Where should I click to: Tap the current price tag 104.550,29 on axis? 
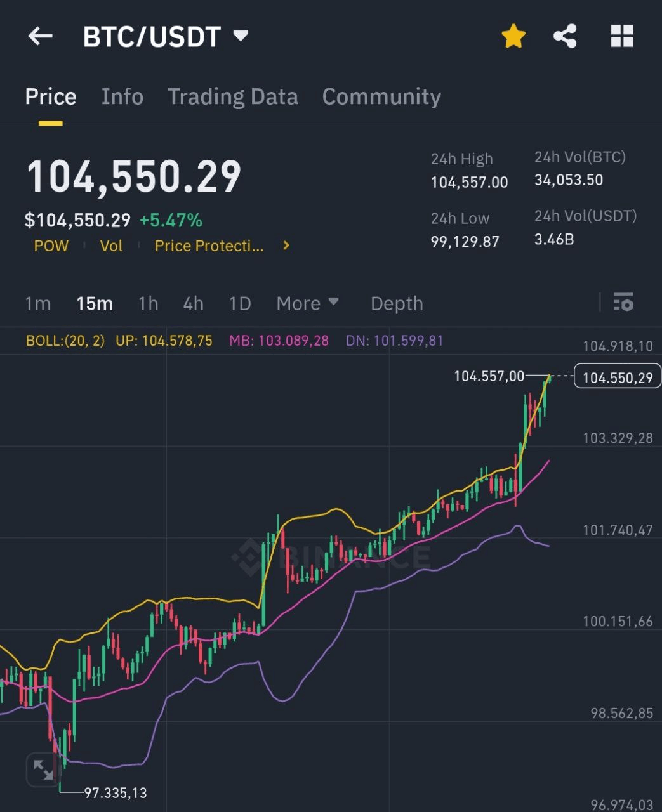[x=618, y=377]
